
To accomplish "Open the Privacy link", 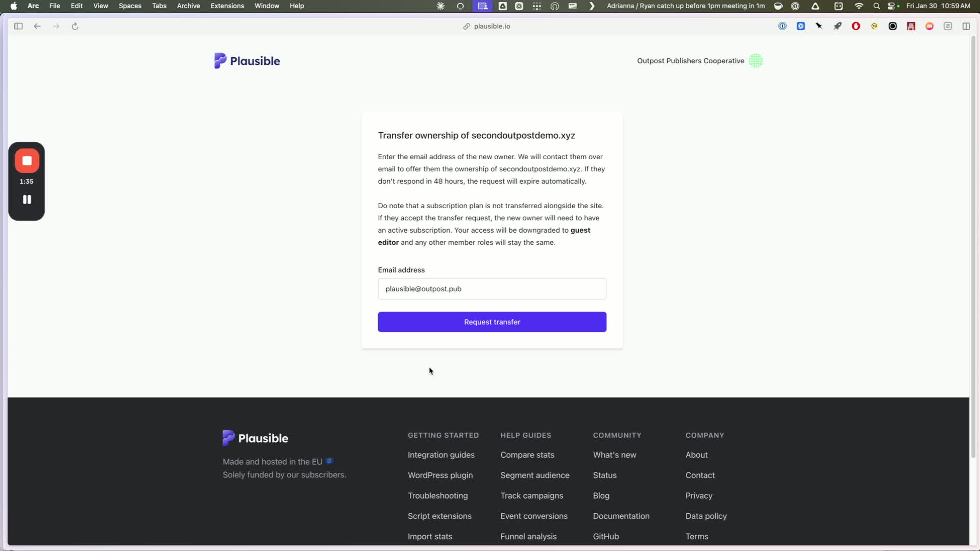I will (x=699, y=495).
